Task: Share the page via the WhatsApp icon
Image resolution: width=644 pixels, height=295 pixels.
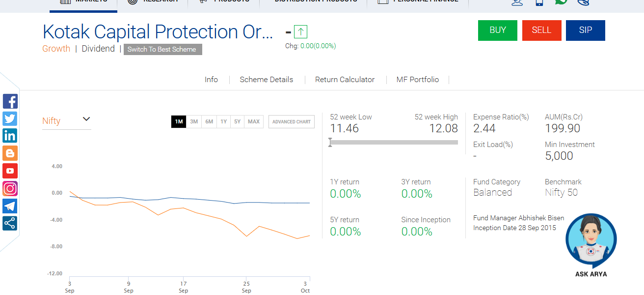Action: point(561,2)
